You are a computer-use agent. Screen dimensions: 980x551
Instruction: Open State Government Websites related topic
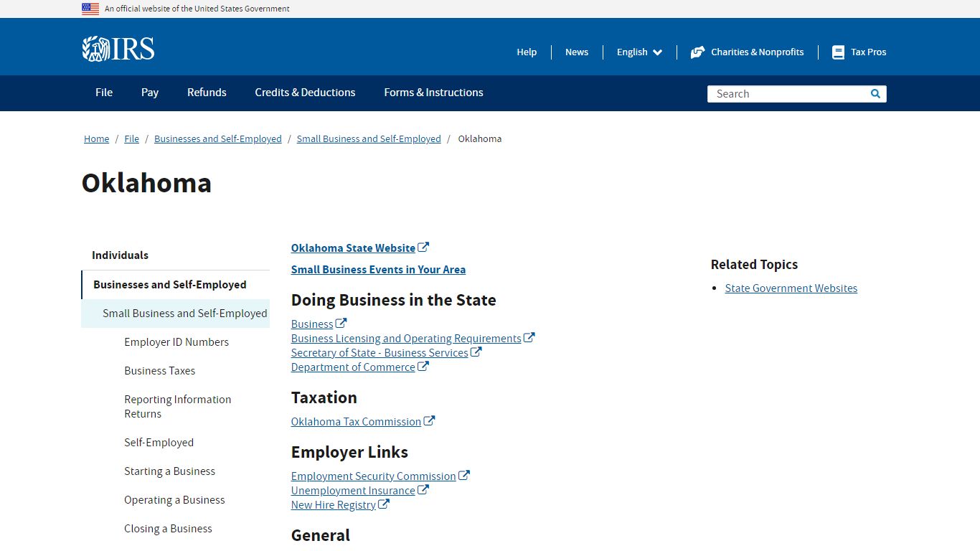[x=791, y=288]
